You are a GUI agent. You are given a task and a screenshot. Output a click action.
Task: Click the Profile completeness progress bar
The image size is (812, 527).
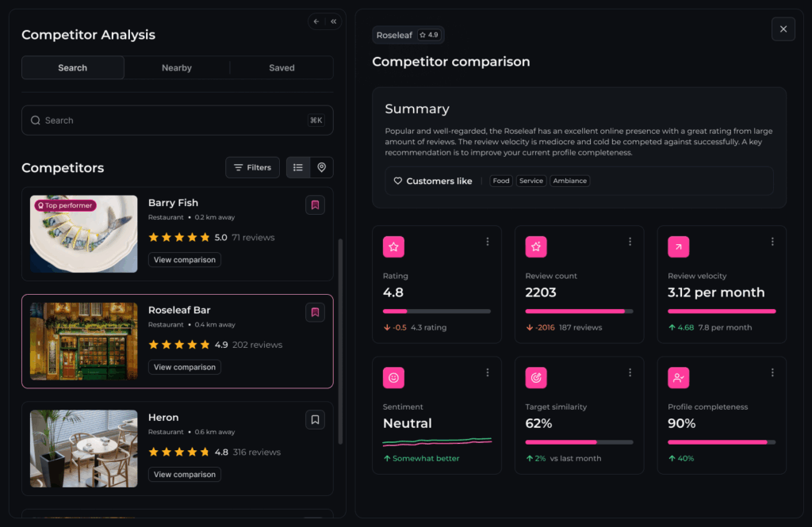tap(722, 442)
